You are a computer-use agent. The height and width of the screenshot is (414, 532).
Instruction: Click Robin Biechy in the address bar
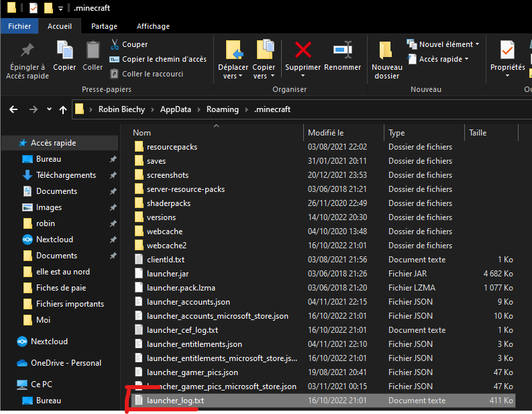click(x=121, y=109)
